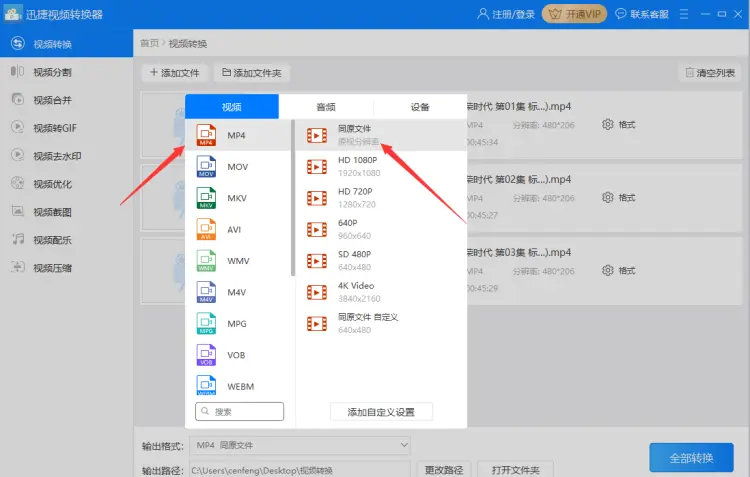Click the 第01集 file name text
This screenshot has width=750, height=477.
coord(519,107)
